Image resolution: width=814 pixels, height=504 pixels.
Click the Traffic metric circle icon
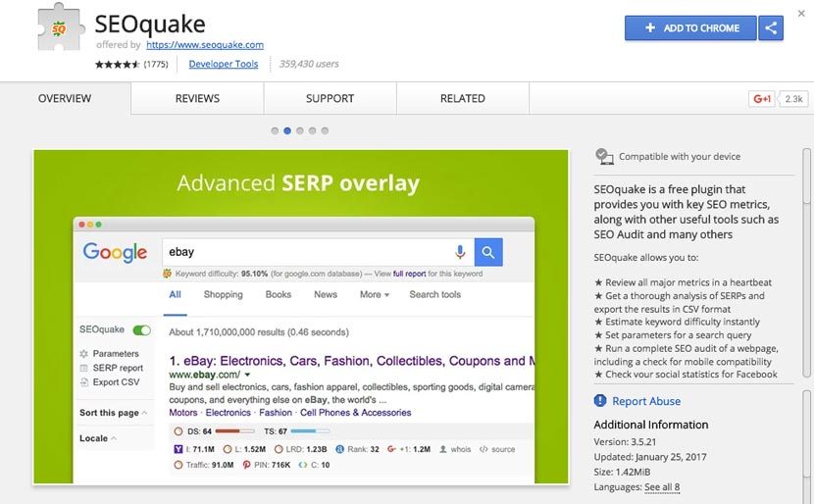click(x=178, y=465)
